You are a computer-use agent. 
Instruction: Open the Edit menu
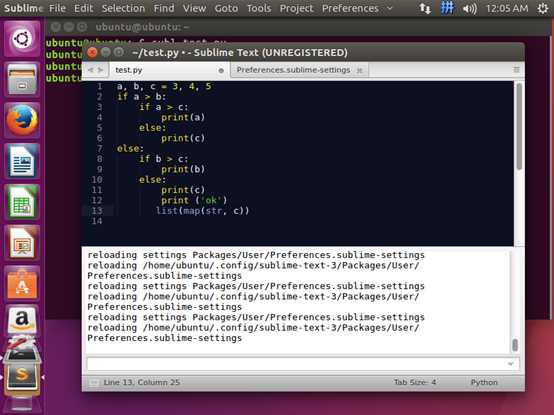tap(83, 8)
